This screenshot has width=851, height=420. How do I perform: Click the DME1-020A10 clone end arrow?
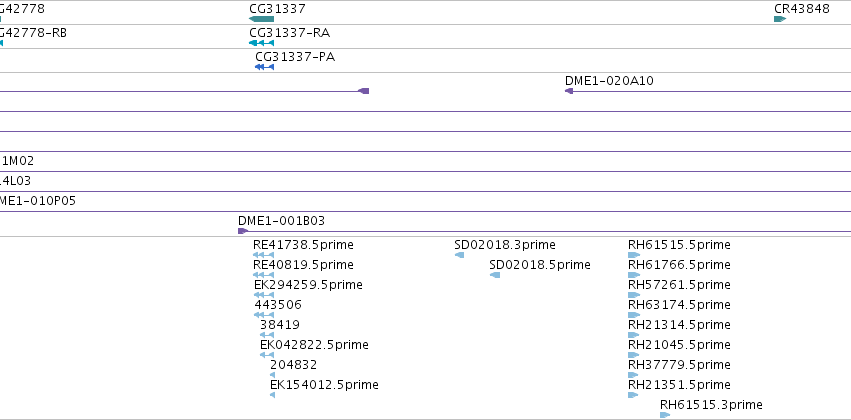click(x=569, y=91)
